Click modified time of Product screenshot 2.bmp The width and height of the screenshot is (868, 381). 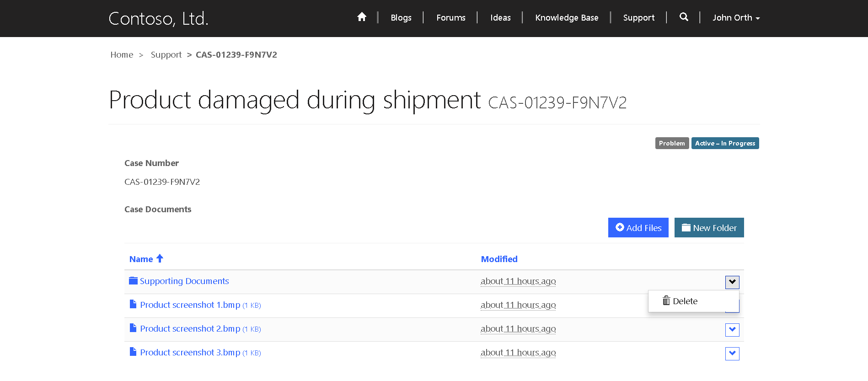pyautogui.click(x=518, y=329)
